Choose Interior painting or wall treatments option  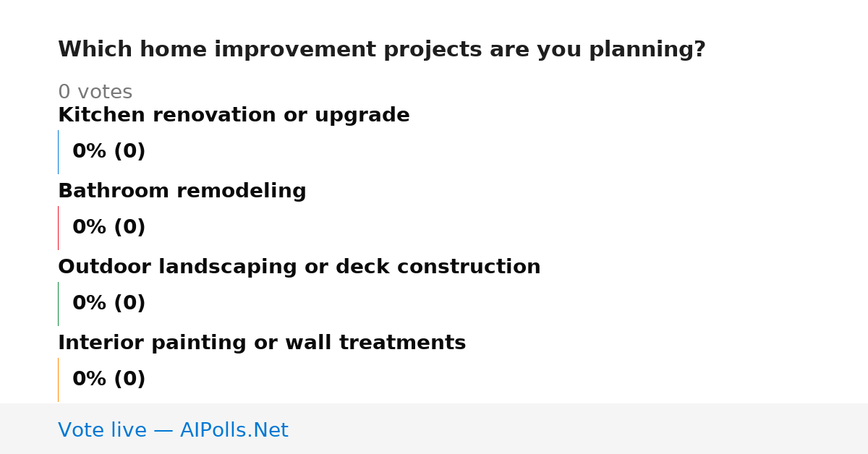[262, 343]
